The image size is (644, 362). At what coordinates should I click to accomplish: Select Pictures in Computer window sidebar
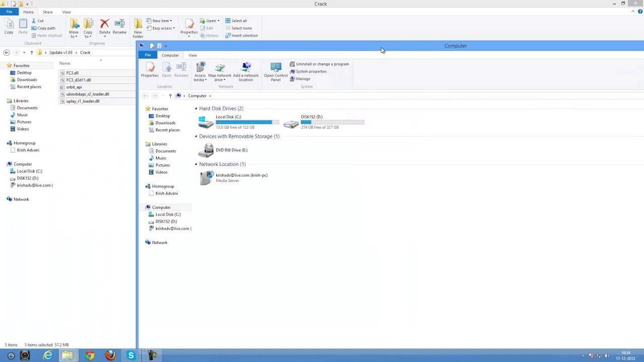[163, 165]
